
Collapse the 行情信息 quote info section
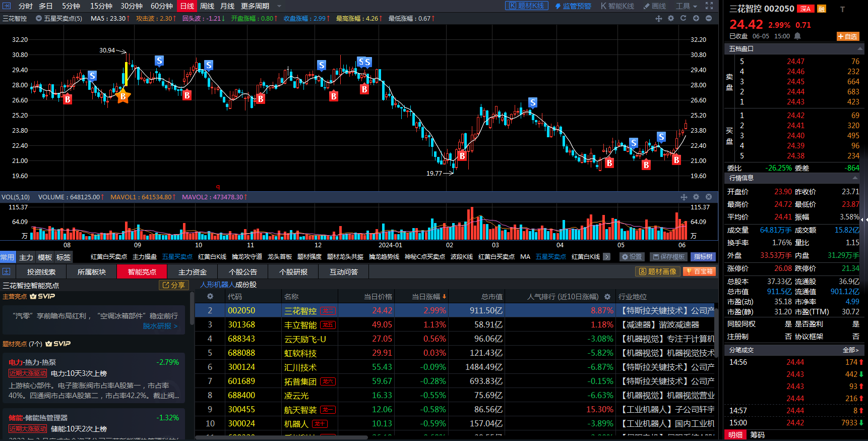coord(855,178)
